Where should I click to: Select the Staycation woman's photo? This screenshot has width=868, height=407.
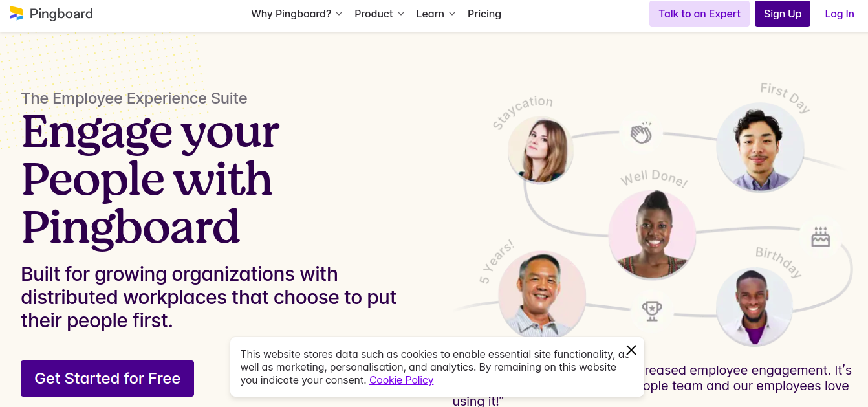tap(541, 150)
